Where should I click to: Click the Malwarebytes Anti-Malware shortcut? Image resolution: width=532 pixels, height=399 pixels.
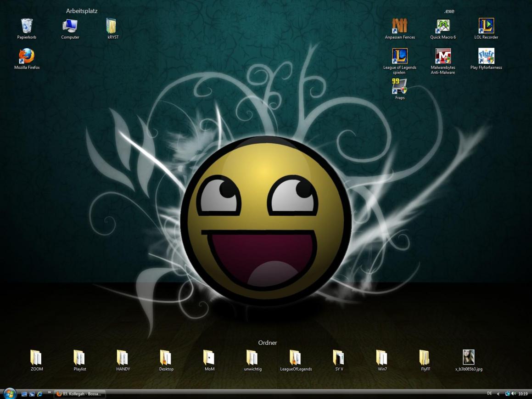tap(443, 56)
